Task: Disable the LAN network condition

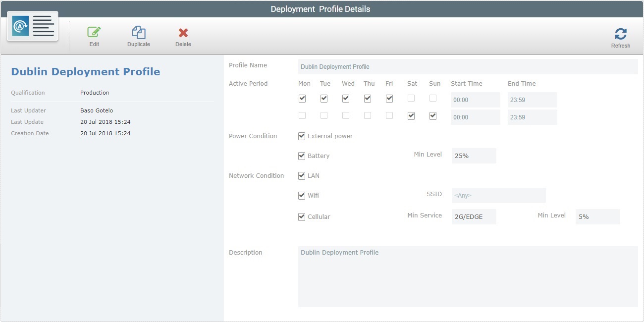Action: (302, 175)
